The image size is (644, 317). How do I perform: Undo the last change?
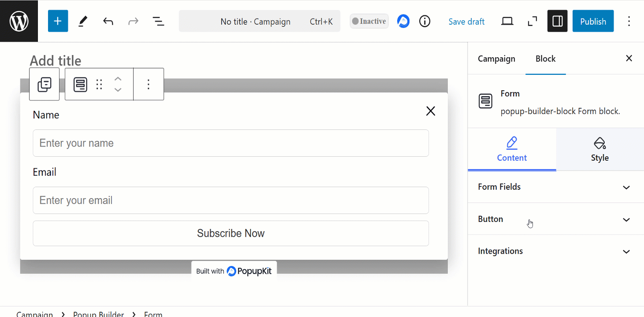tap(108, 21)
